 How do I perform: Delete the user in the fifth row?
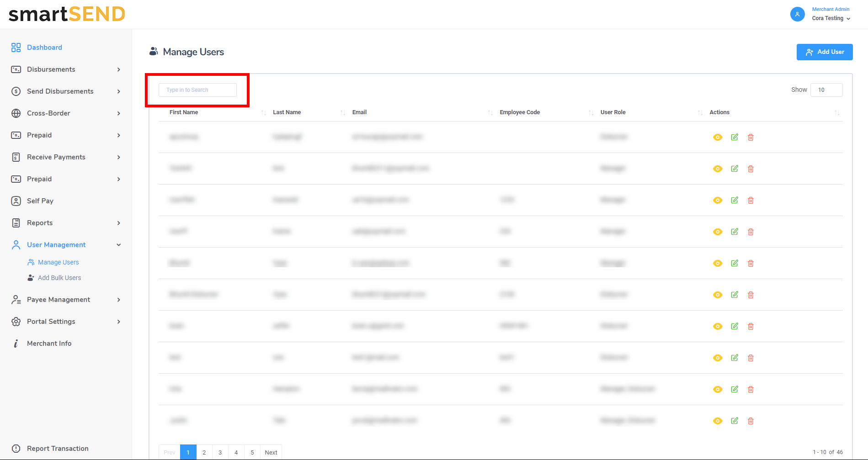pyautogui.click(x=751, y=264)
